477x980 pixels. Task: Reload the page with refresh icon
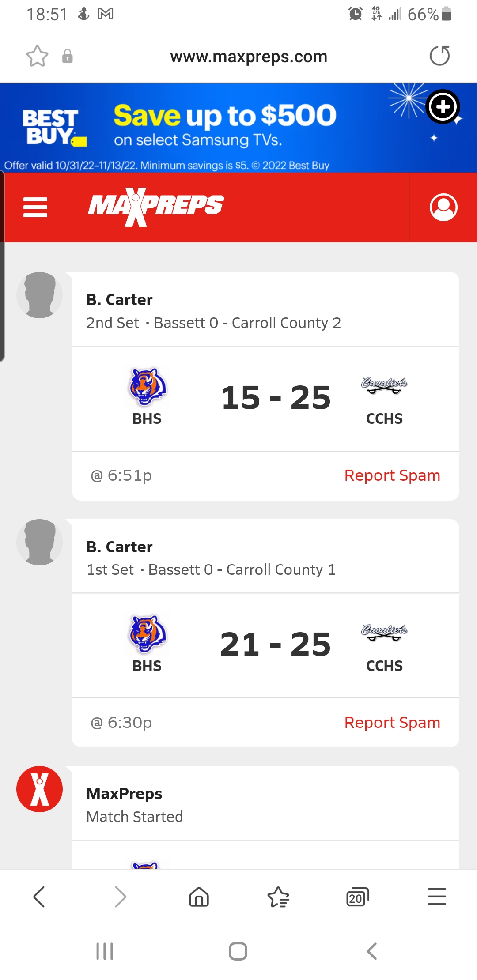[439, 56]
